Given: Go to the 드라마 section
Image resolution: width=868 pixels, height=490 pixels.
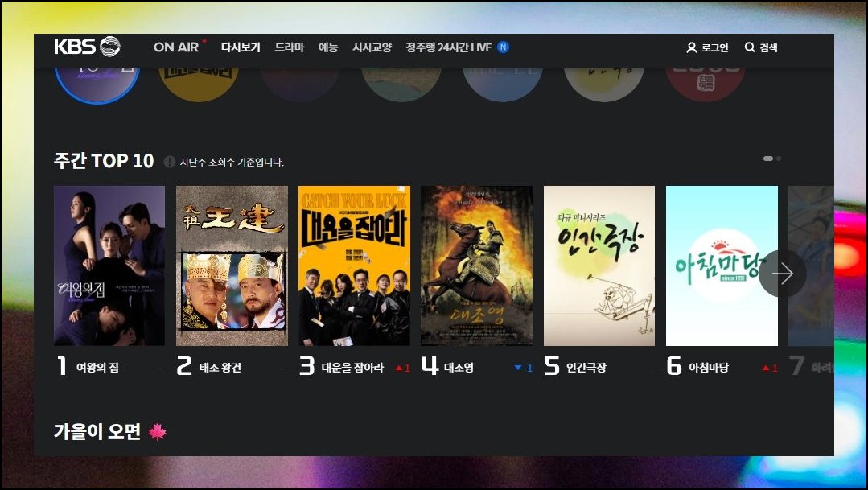Looking at the screenshot, I should point(290,47).
